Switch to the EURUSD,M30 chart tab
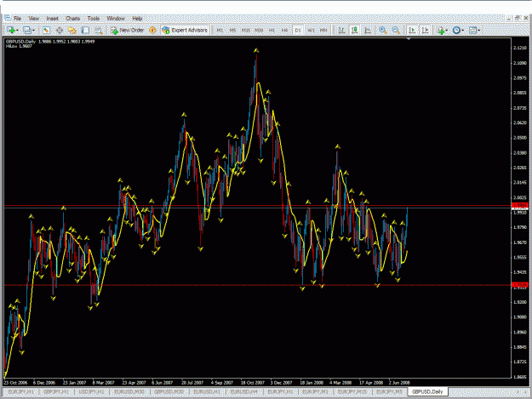 coord(129,392)
